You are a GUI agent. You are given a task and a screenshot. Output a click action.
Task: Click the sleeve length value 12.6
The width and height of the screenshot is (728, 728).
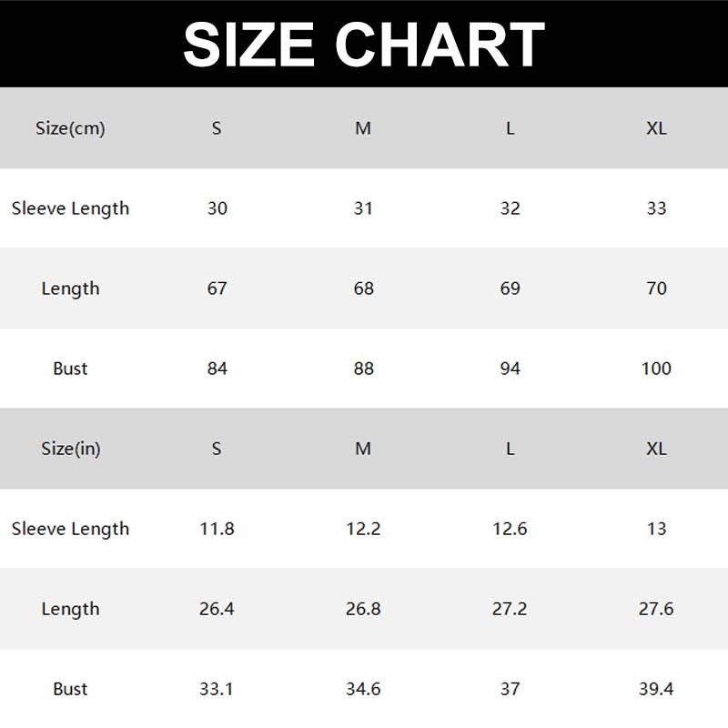click(510, 529)
